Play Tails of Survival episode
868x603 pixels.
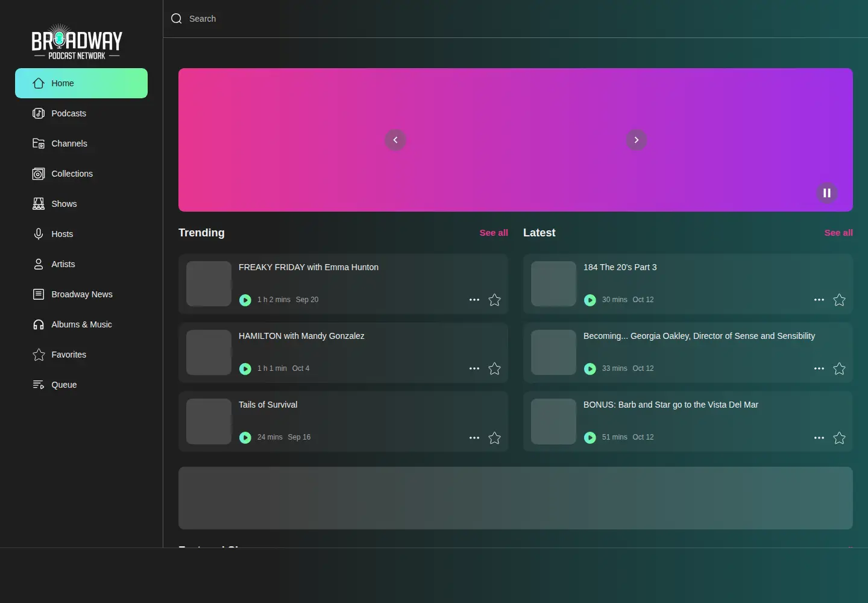[x=245, y=438]
